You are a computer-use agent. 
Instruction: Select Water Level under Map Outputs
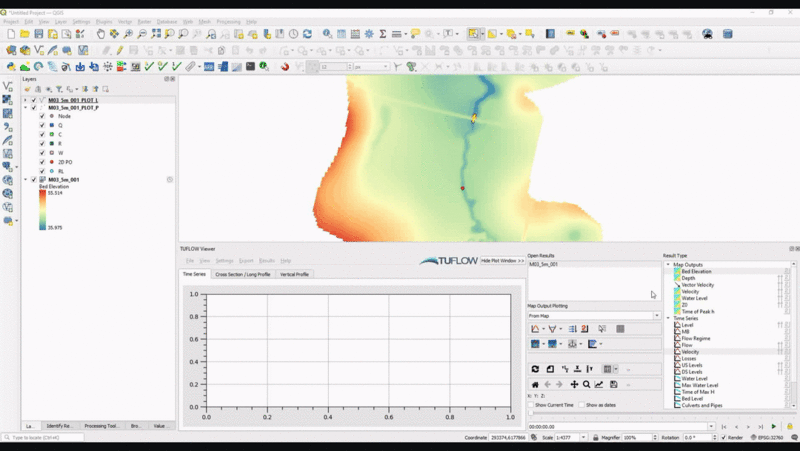coord(695,298)
